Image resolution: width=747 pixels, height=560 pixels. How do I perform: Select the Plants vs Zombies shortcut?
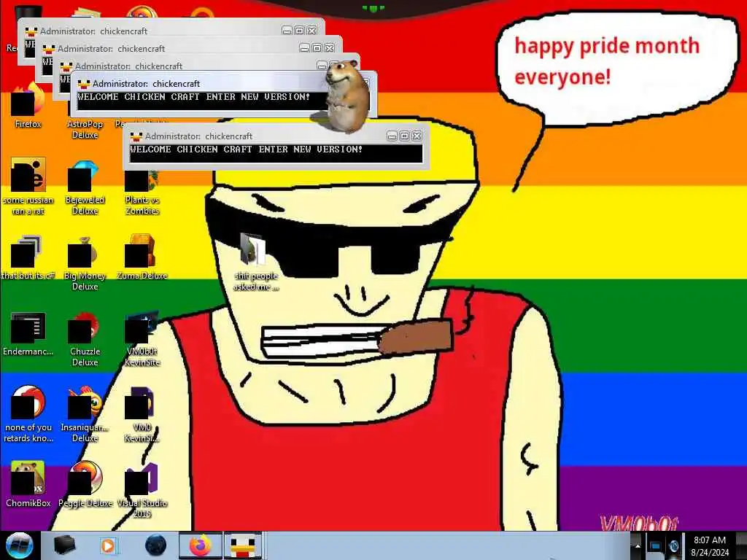142,190
